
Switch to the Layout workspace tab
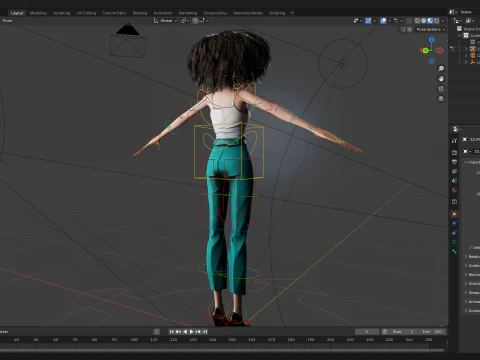pos(17,13)
